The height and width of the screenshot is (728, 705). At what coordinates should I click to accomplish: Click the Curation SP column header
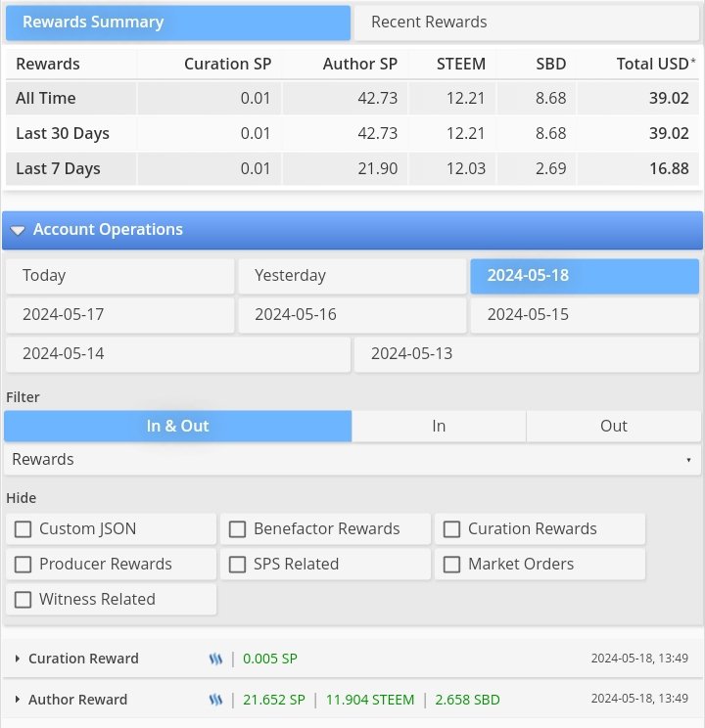[228, 64]
